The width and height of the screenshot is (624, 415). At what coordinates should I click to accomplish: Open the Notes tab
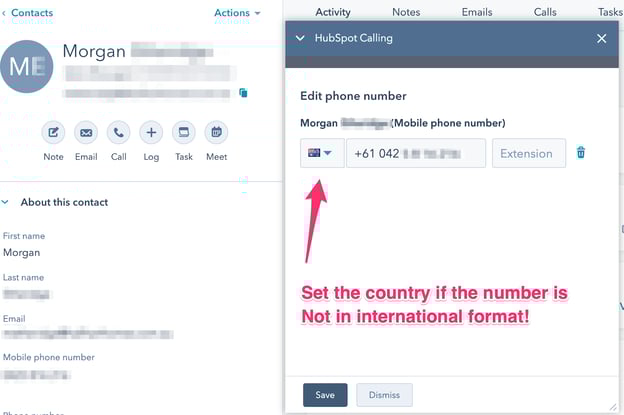tap(406, 12)
